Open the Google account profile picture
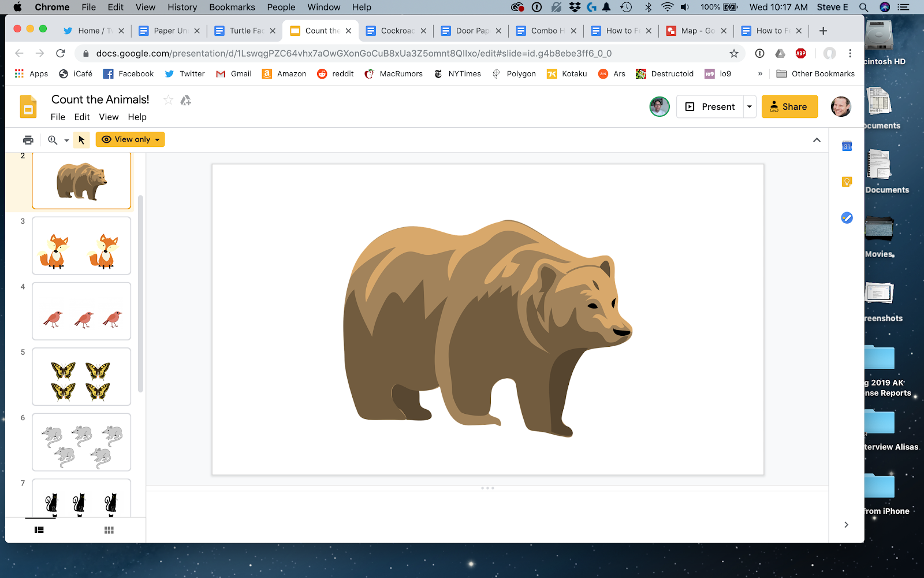 (841, 106)
